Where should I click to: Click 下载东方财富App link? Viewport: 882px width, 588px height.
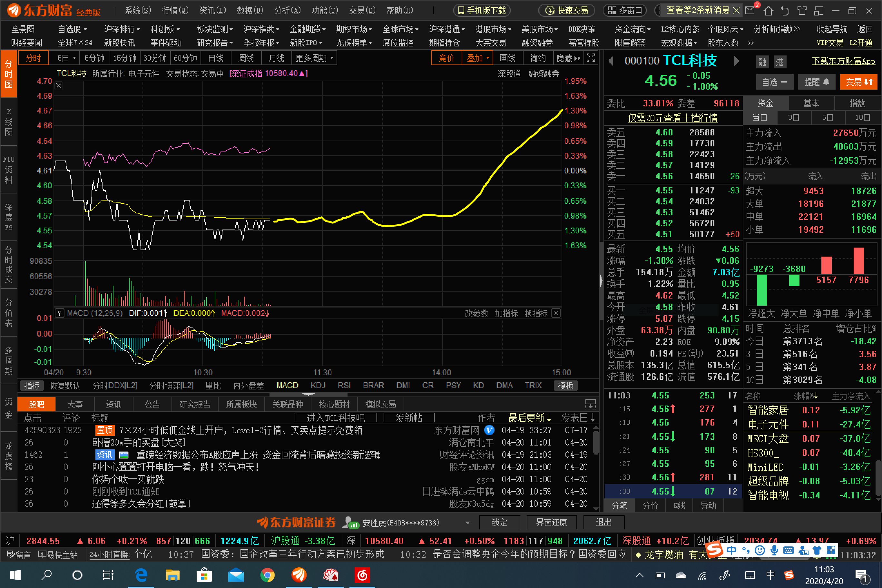pos(843,61)
